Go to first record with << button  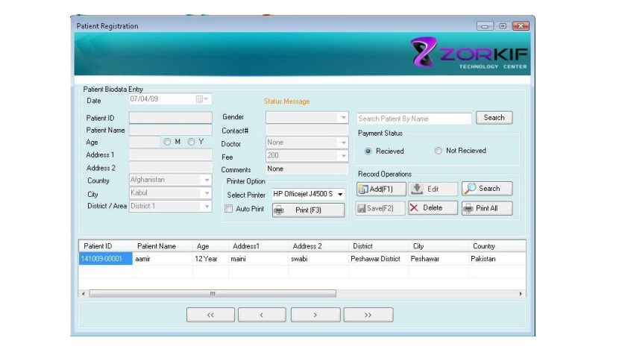coord(210,315)
